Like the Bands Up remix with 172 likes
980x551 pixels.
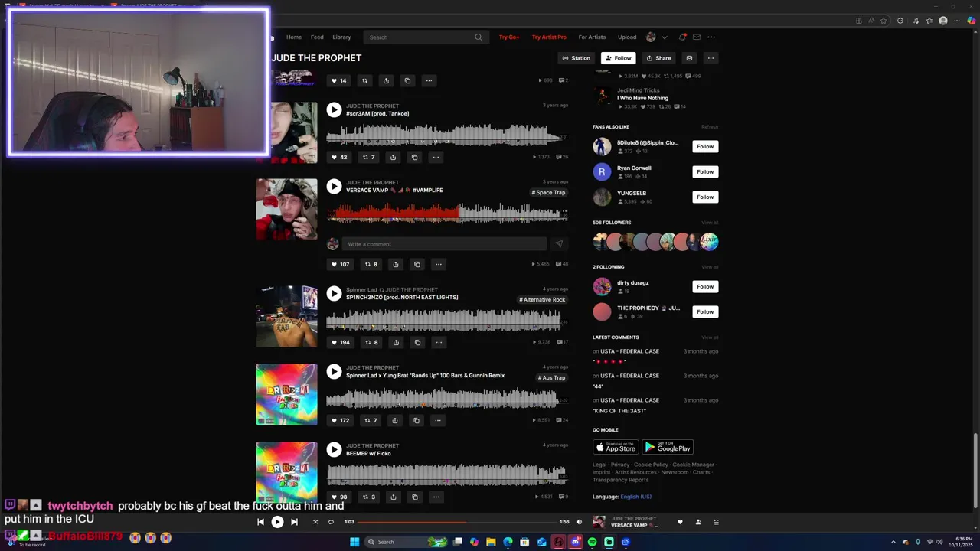point(340,420)
